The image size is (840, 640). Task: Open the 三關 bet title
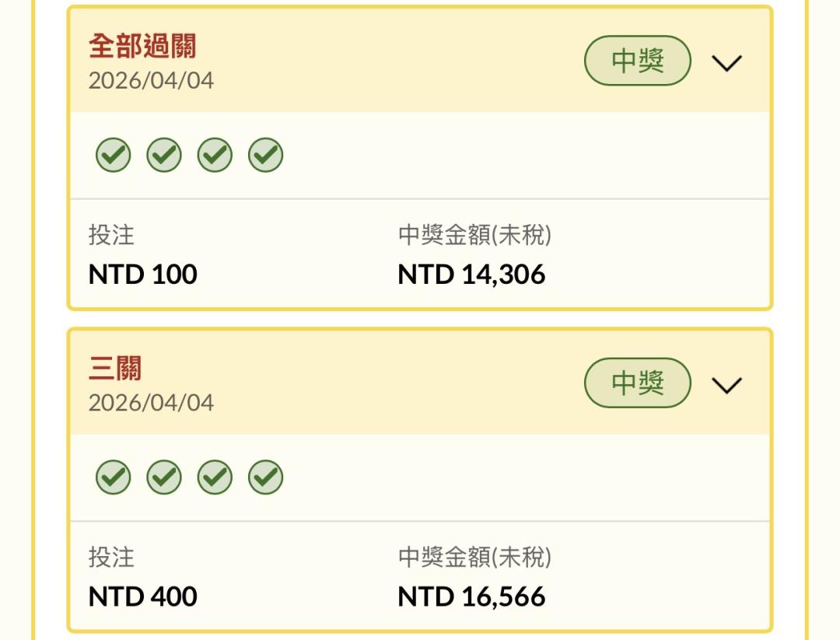(x=115, y=368)
